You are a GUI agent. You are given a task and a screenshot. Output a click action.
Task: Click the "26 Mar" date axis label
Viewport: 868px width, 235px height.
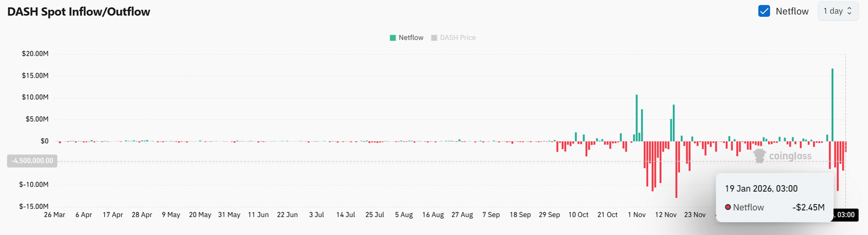54,215
